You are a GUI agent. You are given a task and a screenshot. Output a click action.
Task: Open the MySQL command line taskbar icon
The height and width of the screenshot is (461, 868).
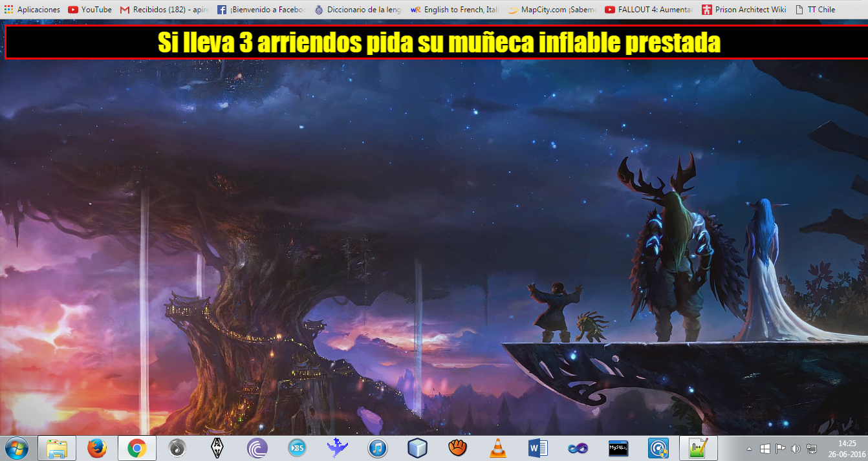(x=618, y=447)
